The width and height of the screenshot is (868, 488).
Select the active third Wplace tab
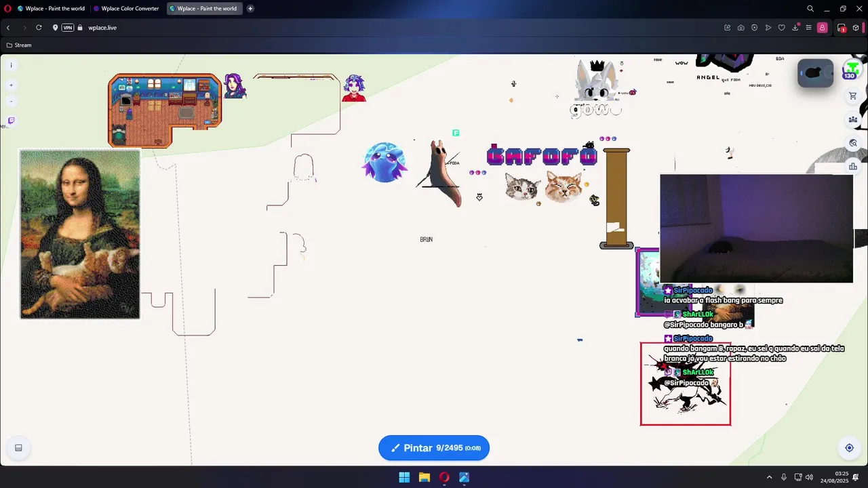click(x=204, y=9)
